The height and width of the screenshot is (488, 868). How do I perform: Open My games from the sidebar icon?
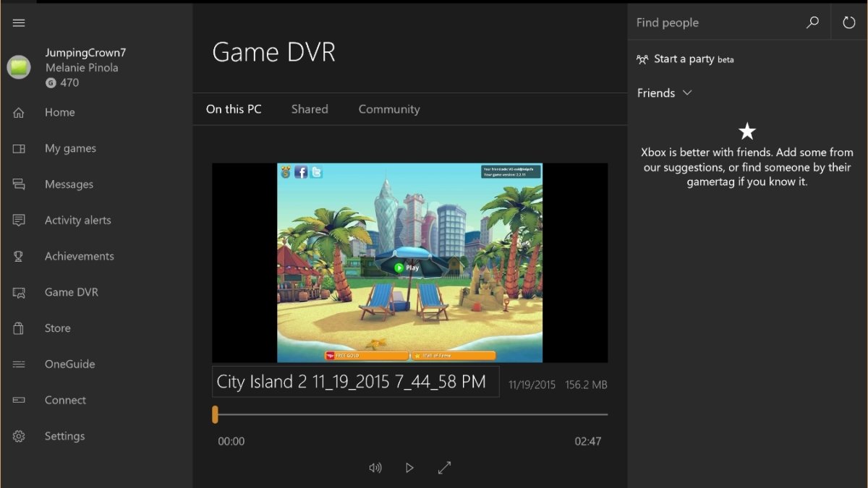pos(19,148)
